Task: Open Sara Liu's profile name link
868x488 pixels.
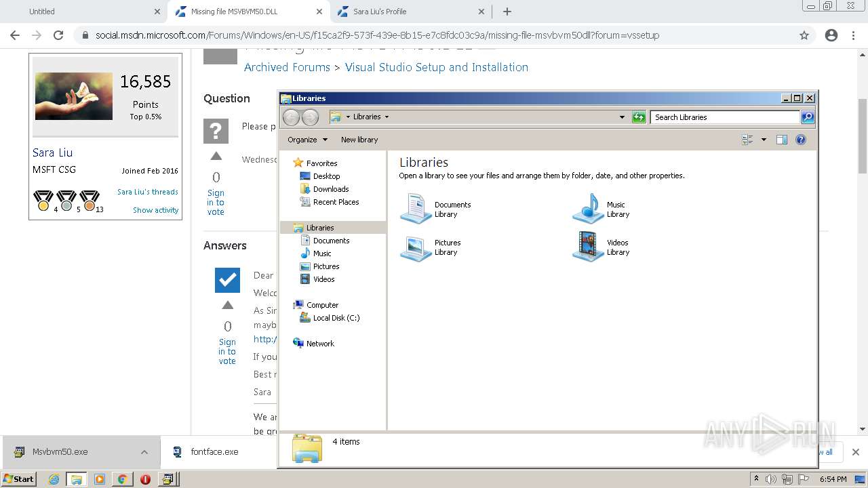Action: (x=52, y=153)
